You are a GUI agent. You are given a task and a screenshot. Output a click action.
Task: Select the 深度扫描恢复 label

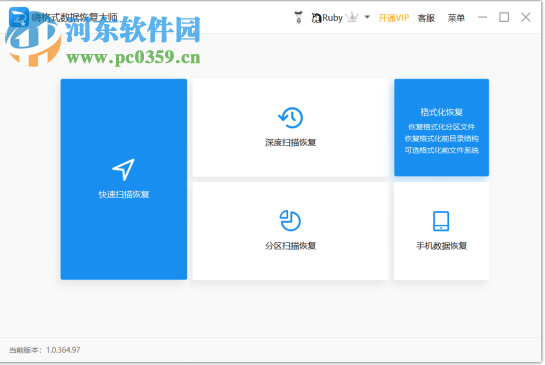coord(291,142)
